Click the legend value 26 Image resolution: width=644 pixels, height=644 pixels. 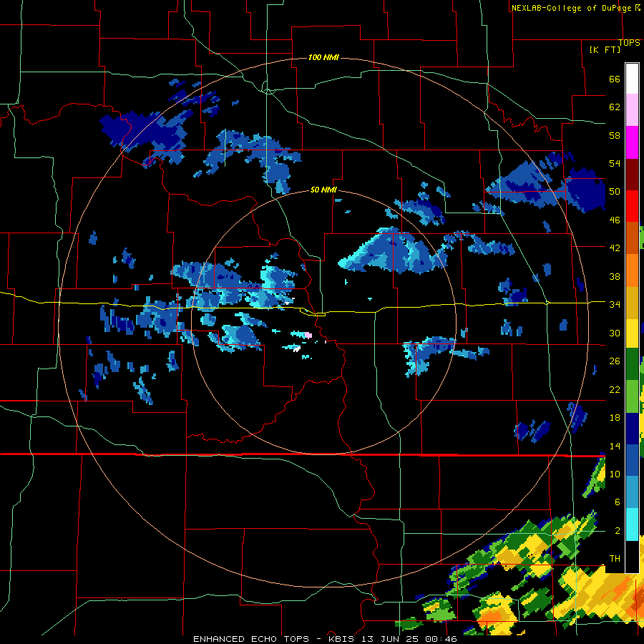[615, 361]
